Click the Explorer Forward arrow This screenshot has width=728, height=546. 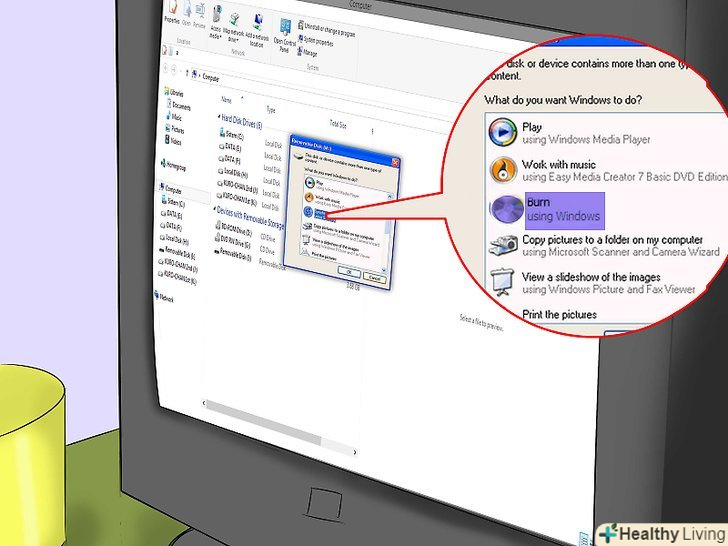(175, 70)
